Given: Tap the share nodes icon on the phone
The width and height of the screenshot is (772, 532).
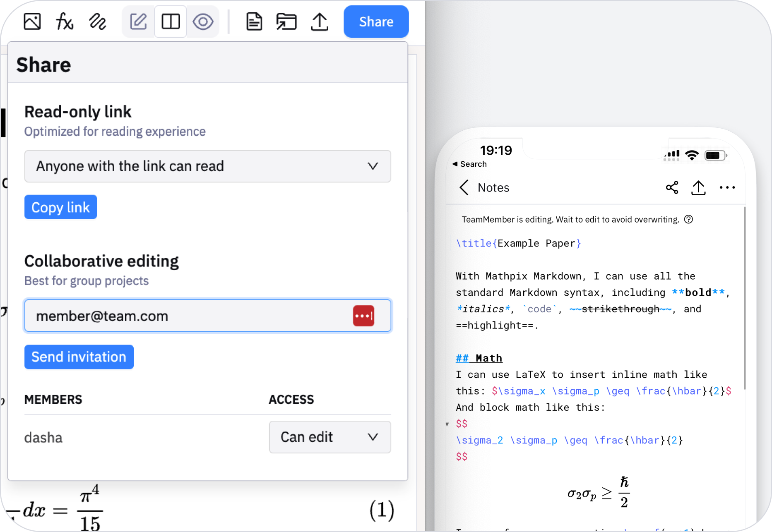Looking at the screenshot, I should 672,187.
